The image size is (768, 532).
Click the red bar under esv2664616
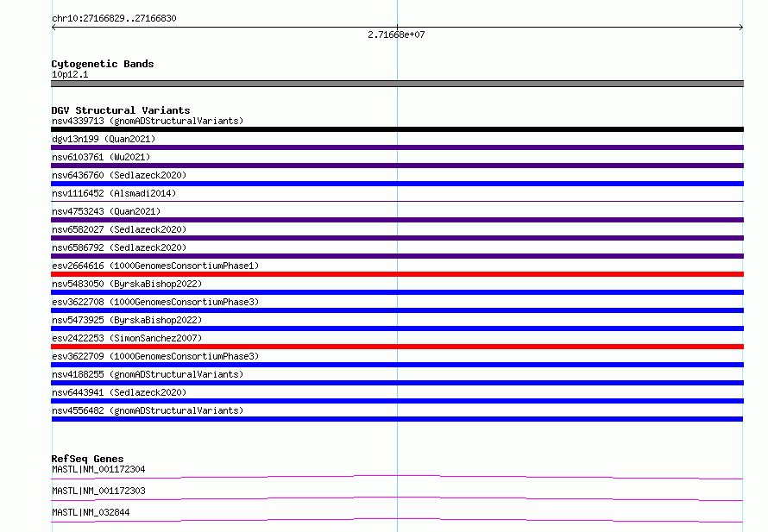(397, 274)
